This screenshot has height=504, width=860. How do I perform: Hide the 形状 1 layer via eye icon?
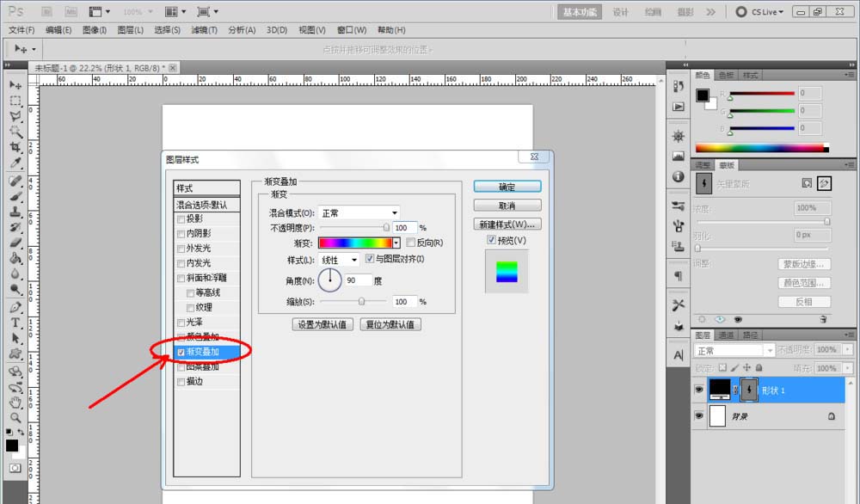(x=698, y=390)
